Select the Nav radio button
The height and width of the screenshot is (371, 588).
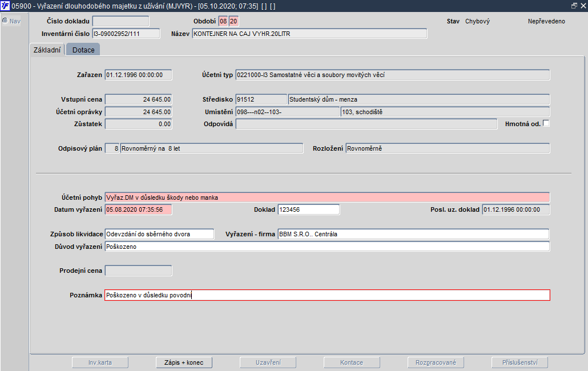(5, 21)
